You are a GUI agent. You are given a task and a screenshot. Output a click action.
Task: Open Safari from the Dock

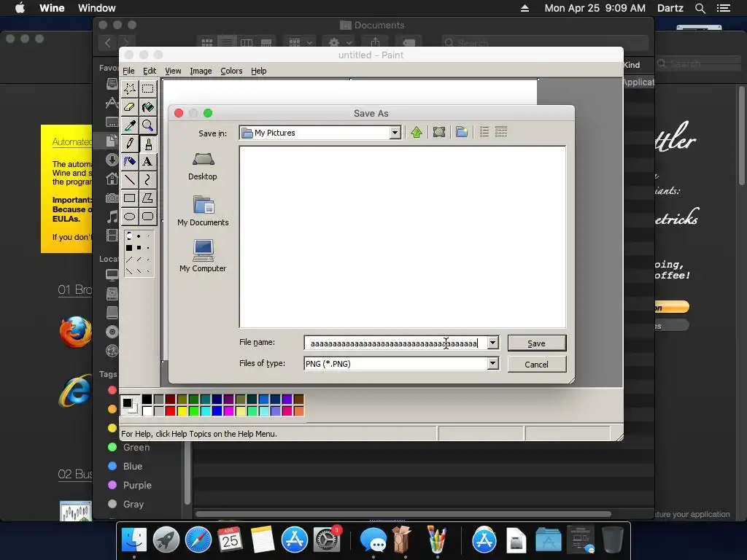click(198, 540)
